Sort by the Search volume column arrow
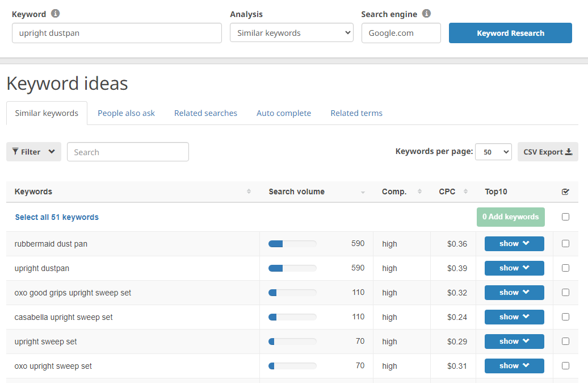Viewport: 588px width, 383px height. click(x=363, y=192)
